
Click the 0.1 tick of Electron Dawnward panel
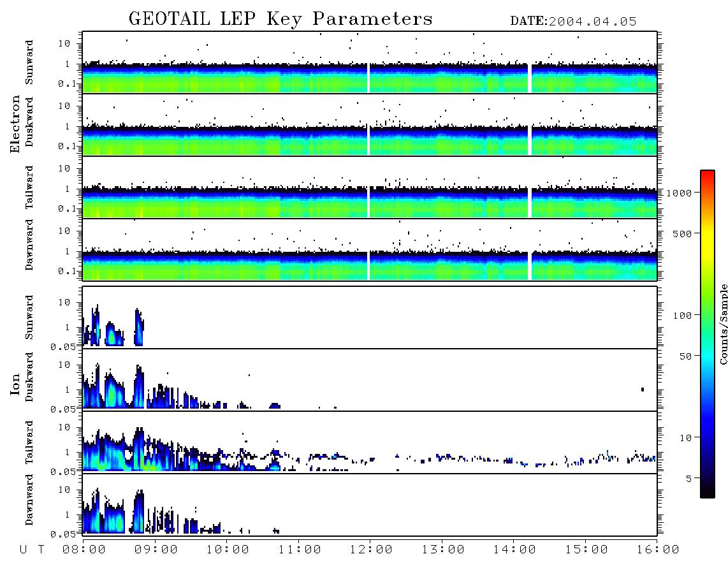click(66, 271)
